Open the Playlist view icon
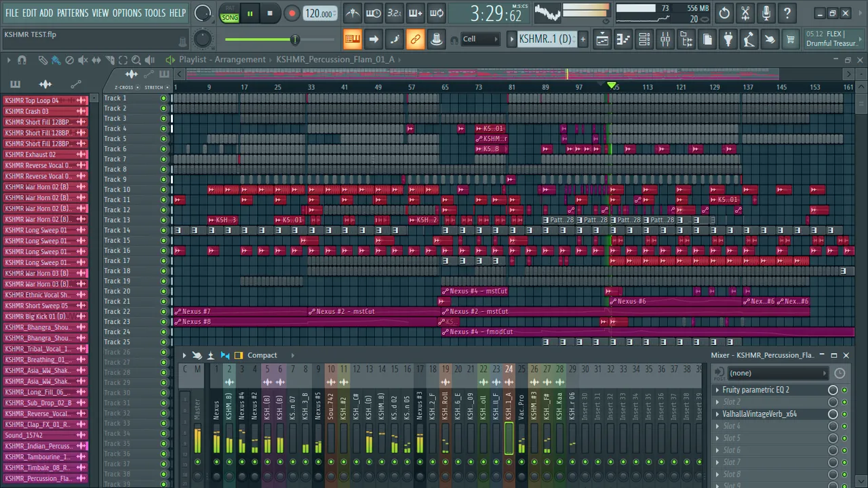This screenshot has width=868, height=488. (x=602, y=39)
